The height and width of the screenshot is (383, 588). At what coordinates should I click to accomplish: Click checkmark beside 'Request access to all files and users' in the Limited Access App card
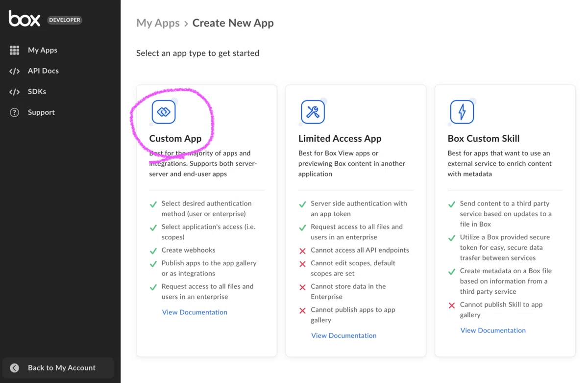pos(302,228)
